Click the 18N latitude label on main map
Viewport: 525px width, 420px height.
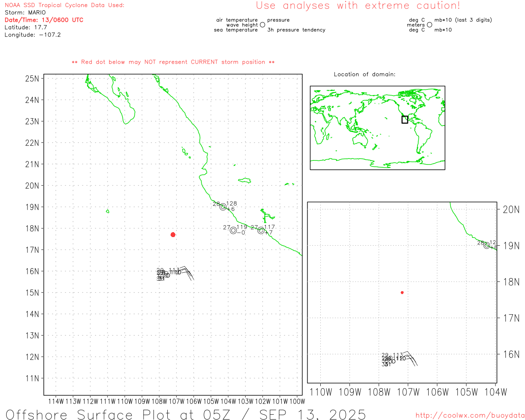tap(32, 228)
